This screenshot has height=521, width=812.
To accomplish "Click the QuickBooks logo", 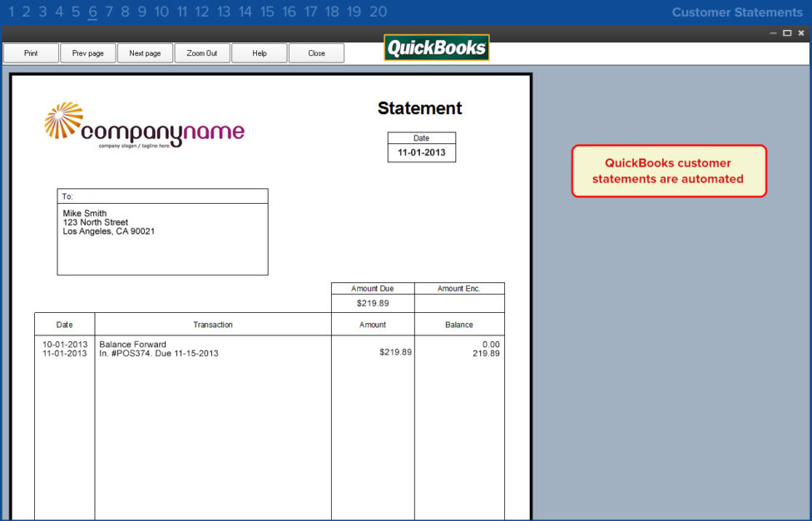I will click(x=436, y=47).
